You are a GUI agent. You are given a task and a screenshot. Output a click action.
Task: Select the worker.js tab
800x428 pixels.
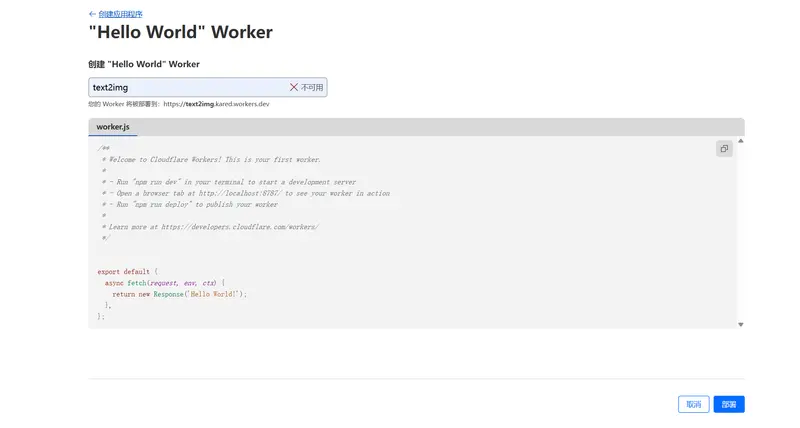click(113, 127)
